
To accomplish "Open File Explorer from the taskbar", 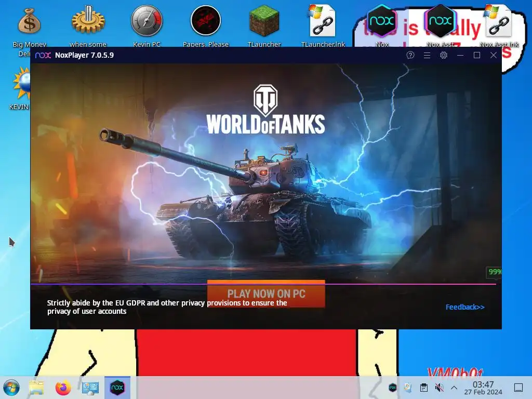I will (36, 388).
